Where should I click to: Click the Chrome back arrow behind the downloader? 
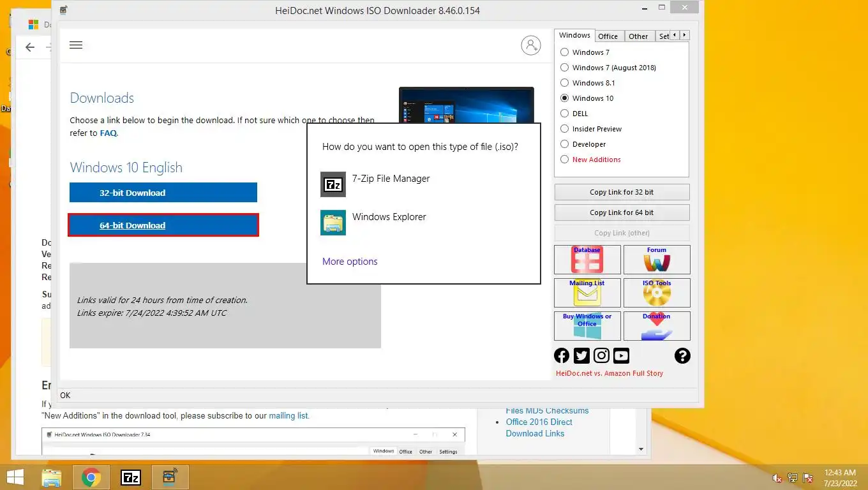30,47
